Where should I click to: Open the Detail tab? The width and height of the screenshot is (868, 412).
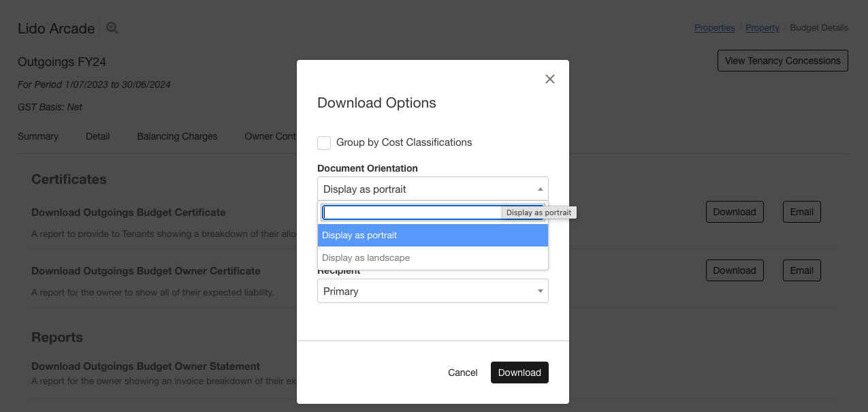point(97,136)
